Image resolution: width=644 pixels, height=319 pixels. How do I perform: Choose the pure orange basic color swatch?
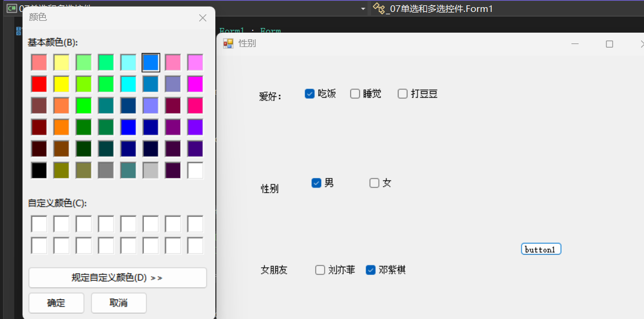click(x=61, y=127)
